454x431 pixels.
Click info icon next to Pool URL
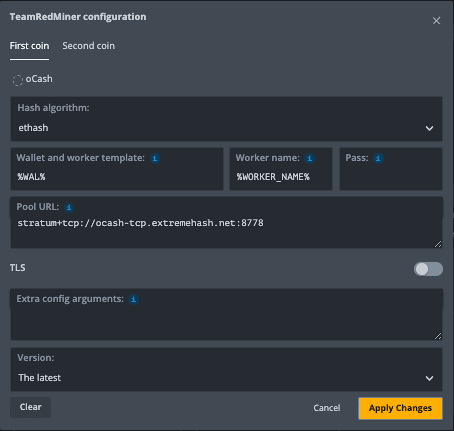tap(69, 207)
